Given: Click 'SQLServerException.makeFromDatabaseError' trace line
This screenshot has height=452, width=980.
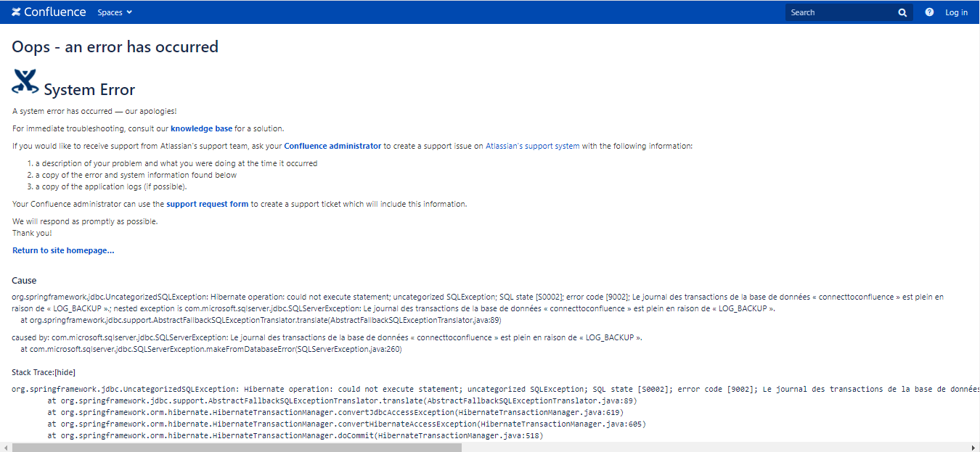Looking at the screenshot, I should [211, 349].
